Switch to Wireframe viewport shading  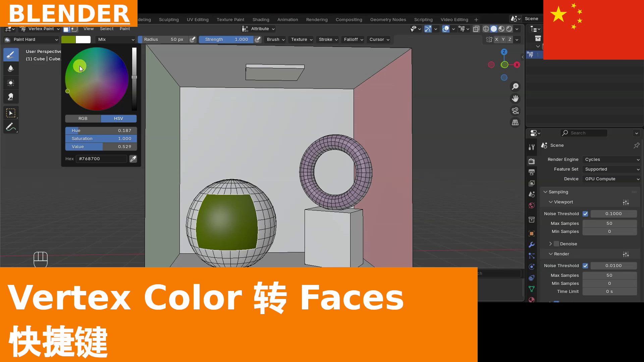pyautogui.click(x=486, y=29)
